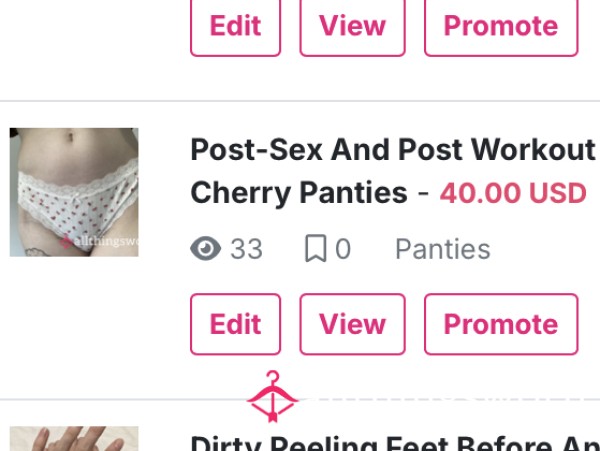Click the pink watermark logo on the panties thumbnail
The height and width of the screenshot is (451, 600).
pyautogui.click(x=65, y=242)
